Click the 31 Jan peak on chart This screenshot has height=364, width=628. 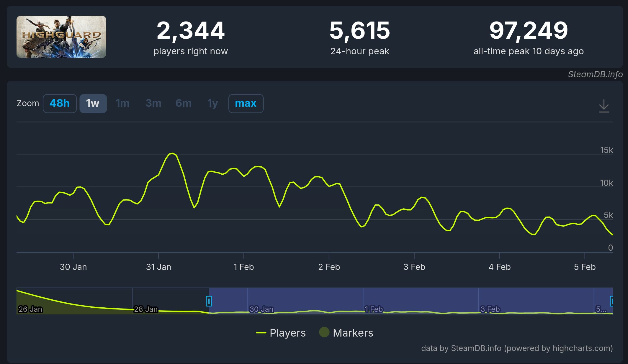click(x=172, y=153)
